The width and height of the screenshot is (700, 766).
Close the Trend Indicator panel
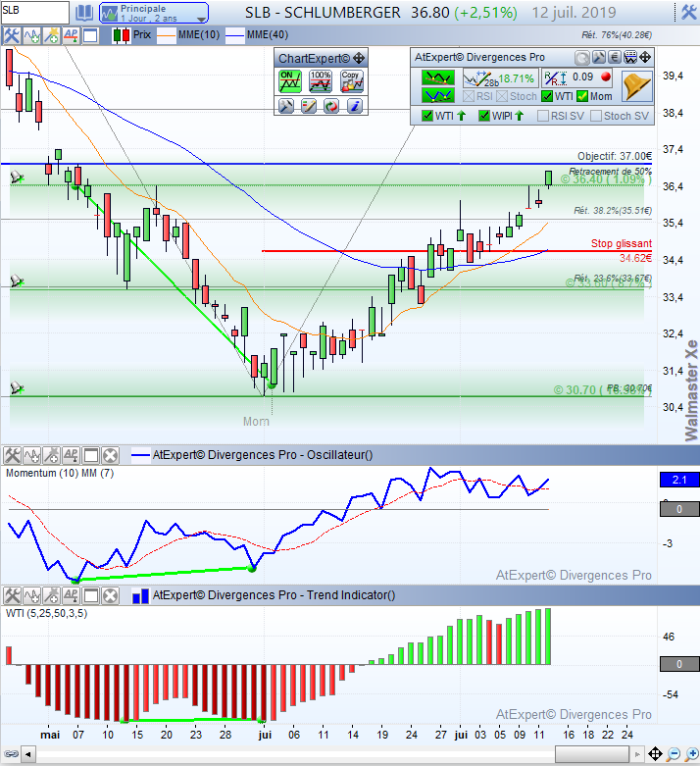point(111,595)
